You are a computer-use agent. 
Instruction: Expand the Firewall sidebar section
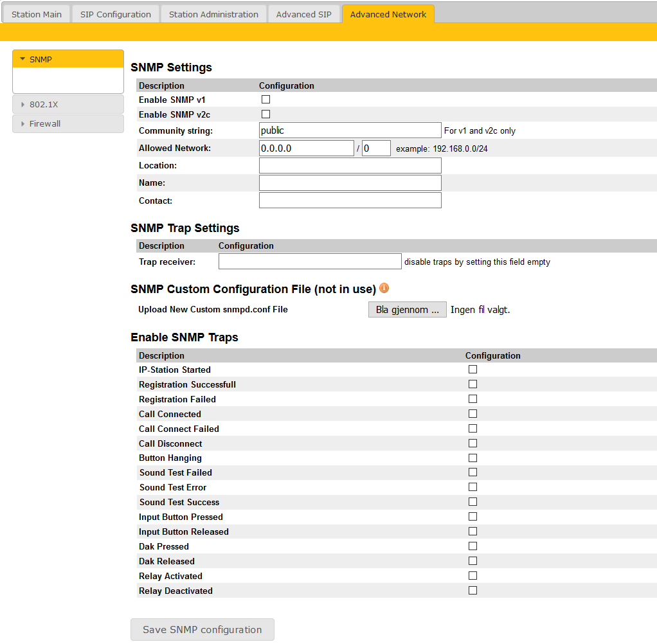(x=67, y=123)
